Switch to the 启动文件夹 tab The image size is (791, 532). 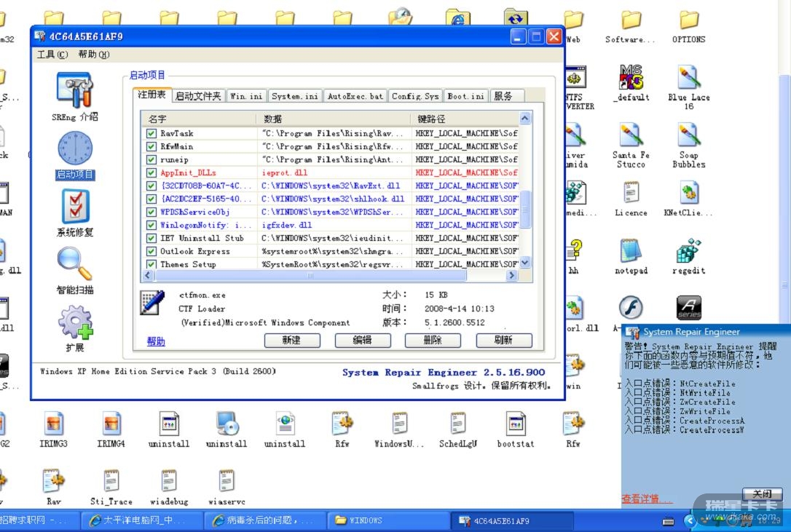(198, 96)
